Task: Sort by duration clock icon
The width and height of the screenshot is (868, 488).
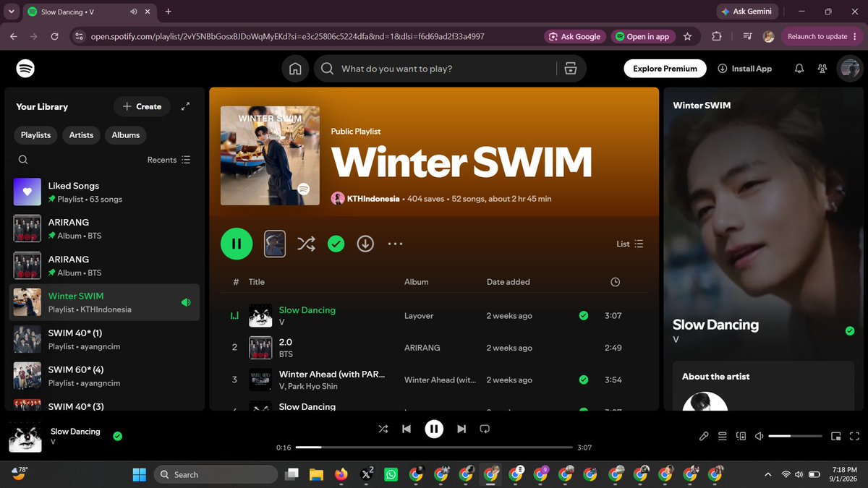Action: tap(615, 282)
